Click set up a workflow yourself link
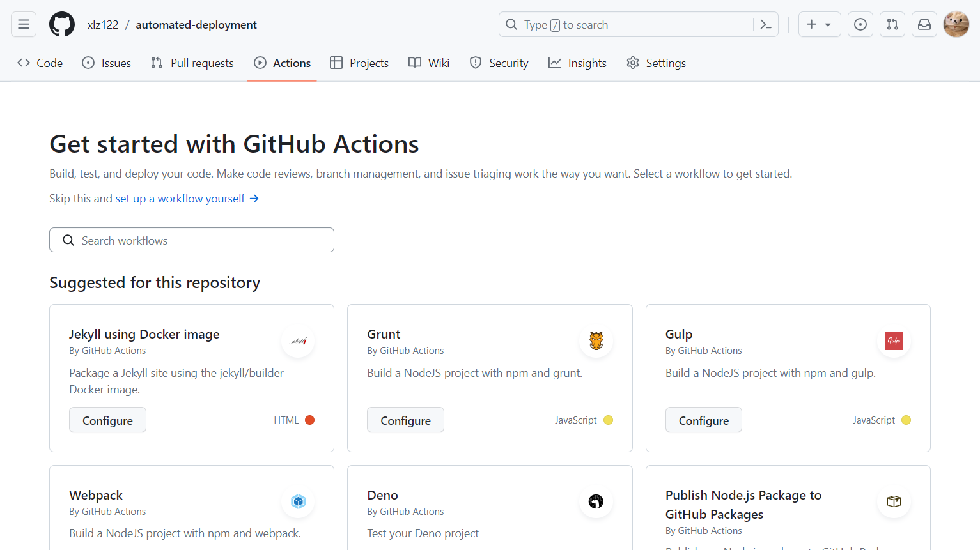The width and height of the screenshot is (980, 550). click(x=187, y=199)
